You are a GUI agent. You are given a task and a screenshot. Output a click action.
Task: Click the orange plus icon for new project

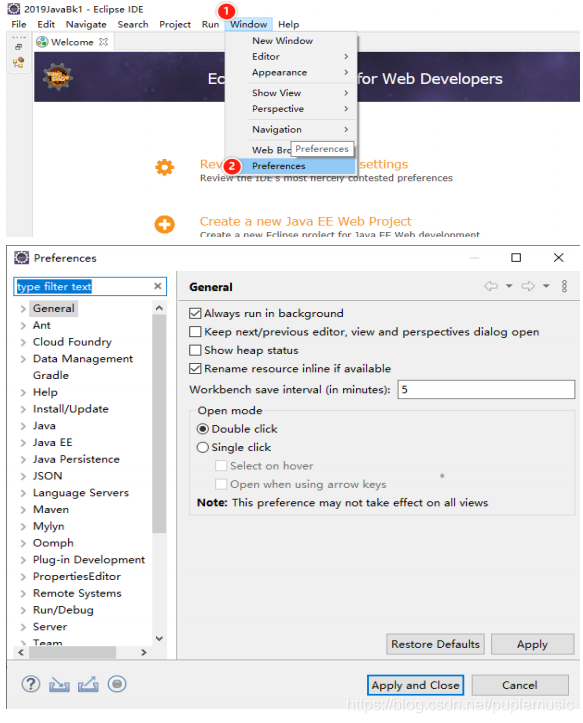[x=165, y=225]
